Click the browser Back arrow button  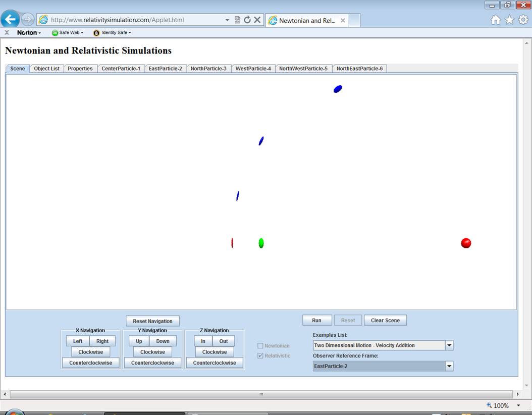(10, 20)
